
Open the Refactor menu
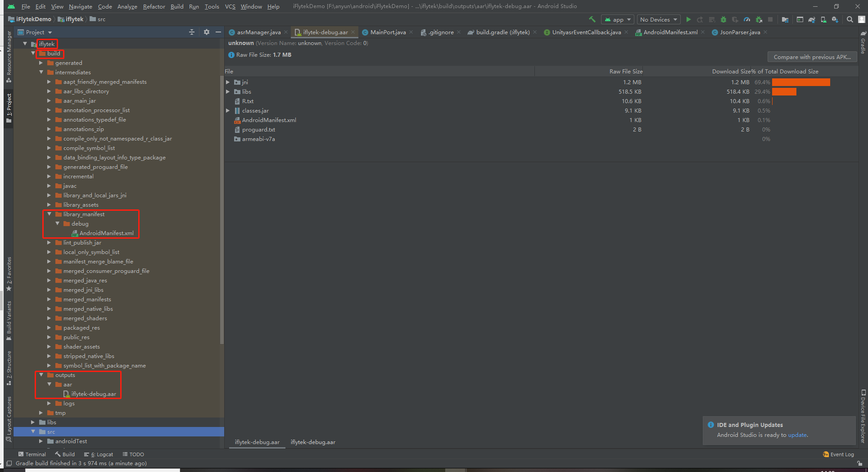coord(154,6)
